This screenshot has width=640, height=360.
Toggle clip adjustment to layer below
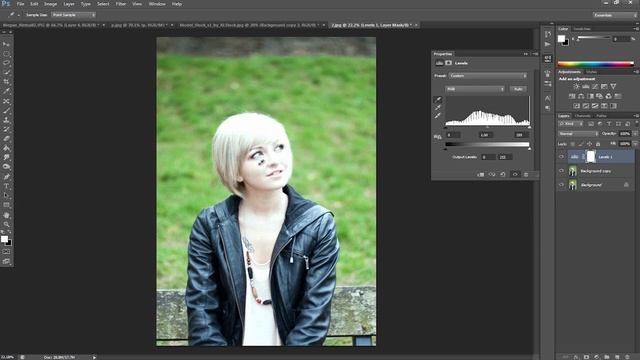click(x=481, y=174)
